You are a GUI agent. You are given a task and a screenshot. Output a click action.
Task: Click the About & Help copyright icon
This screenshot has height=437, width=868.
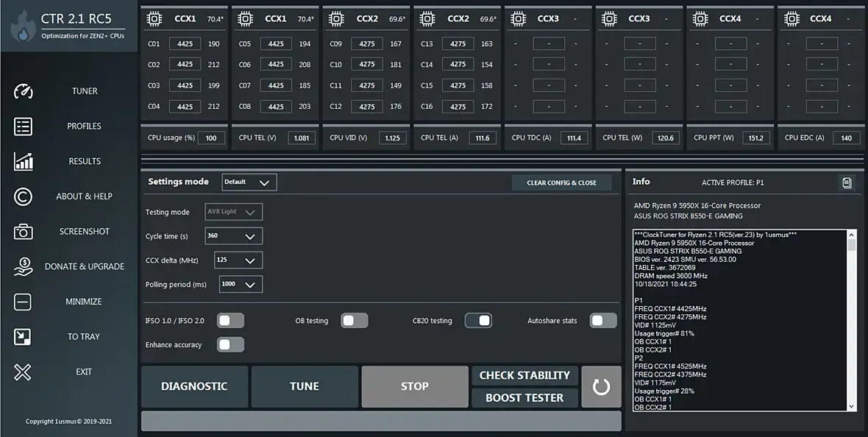coord(24,196)
